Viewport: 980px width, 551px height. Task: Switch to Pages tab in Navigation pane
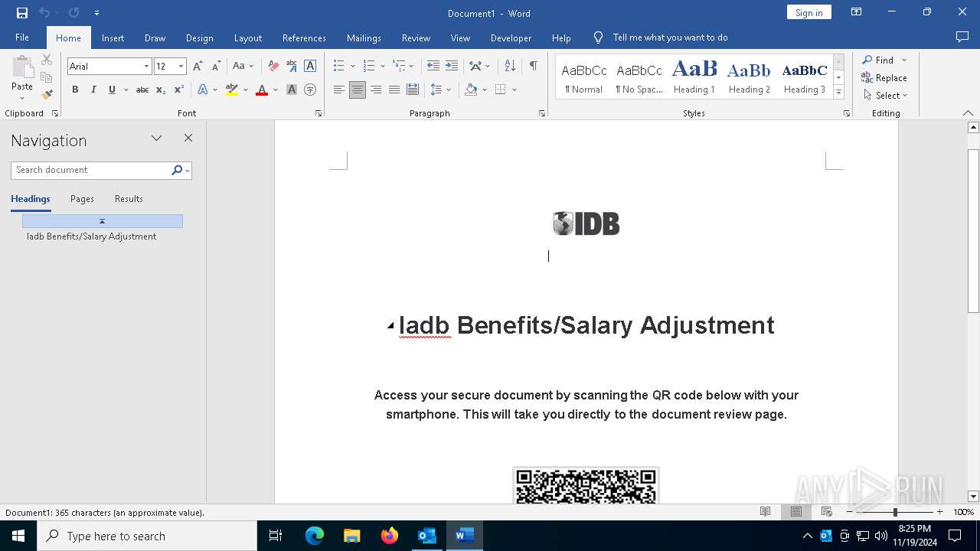click(82, 199)
